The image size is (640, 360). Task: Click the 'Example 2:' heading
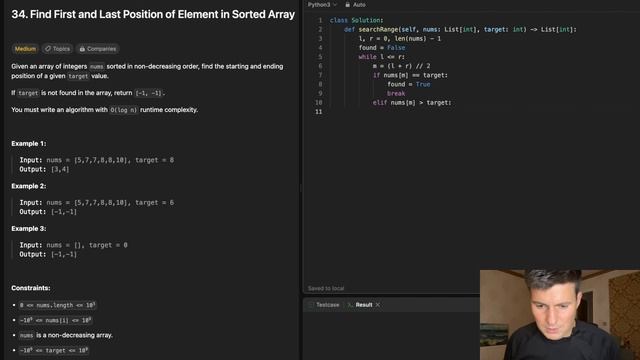click(x=29, y=186)
